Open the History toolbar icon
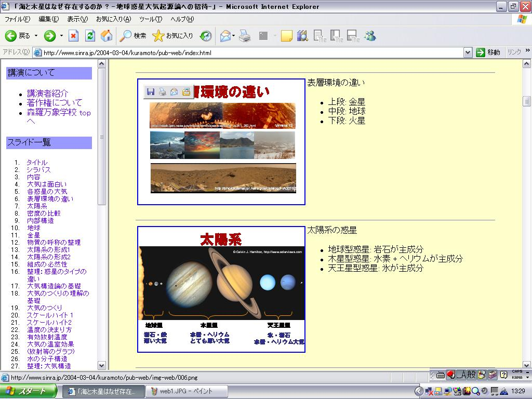 coord(206,36)
